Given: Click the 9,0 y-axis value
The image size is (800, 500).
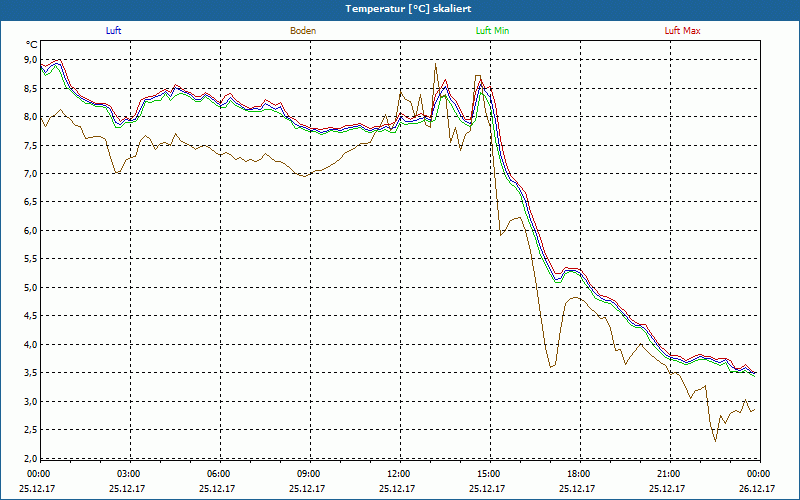Looking at the screenshot, I should tap(32, 60).
